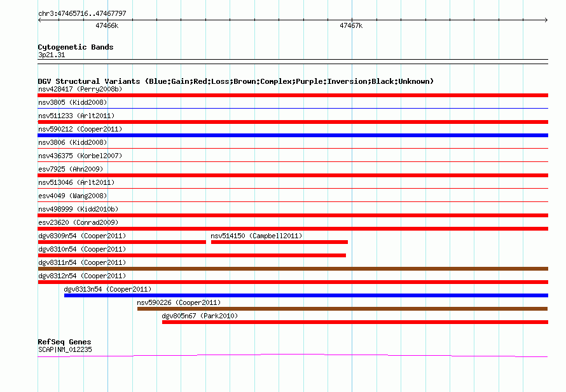
Task: Open nsv514150 (Campbell2011) variant label
Action: coord(256,236)
